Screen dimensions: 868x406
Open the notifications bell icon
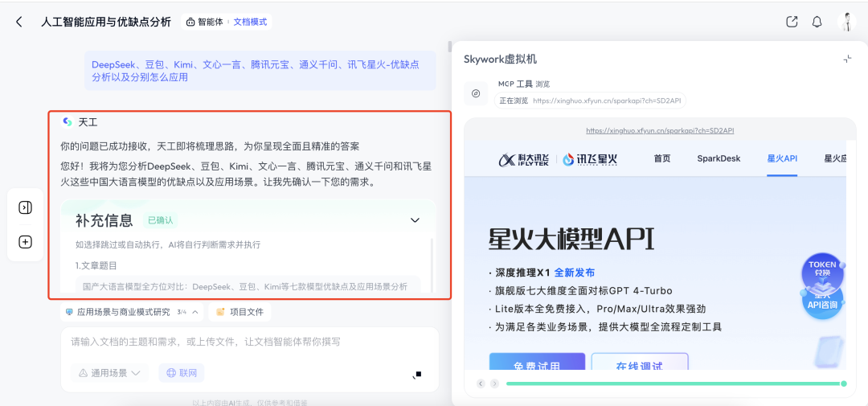tap(817, 22)
